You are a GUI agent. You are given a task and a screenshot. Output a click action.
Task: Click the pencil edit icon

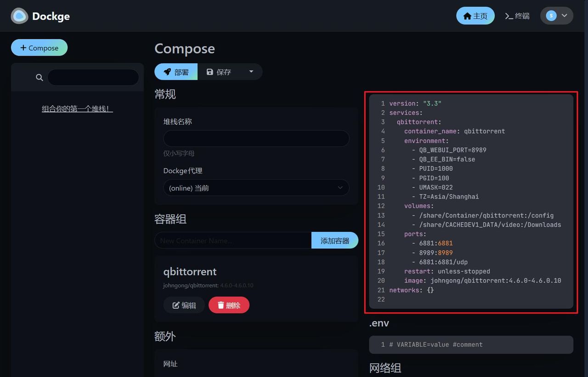(176, 305)
